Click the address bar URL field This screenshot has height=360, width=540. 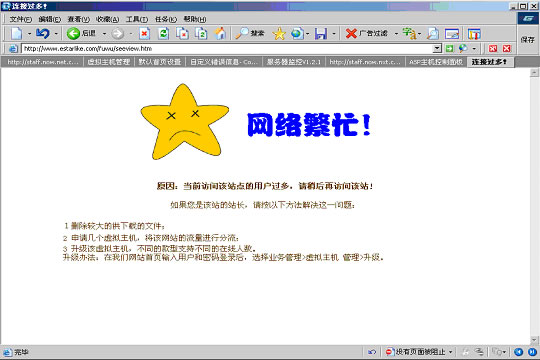(x=227, y=49)
